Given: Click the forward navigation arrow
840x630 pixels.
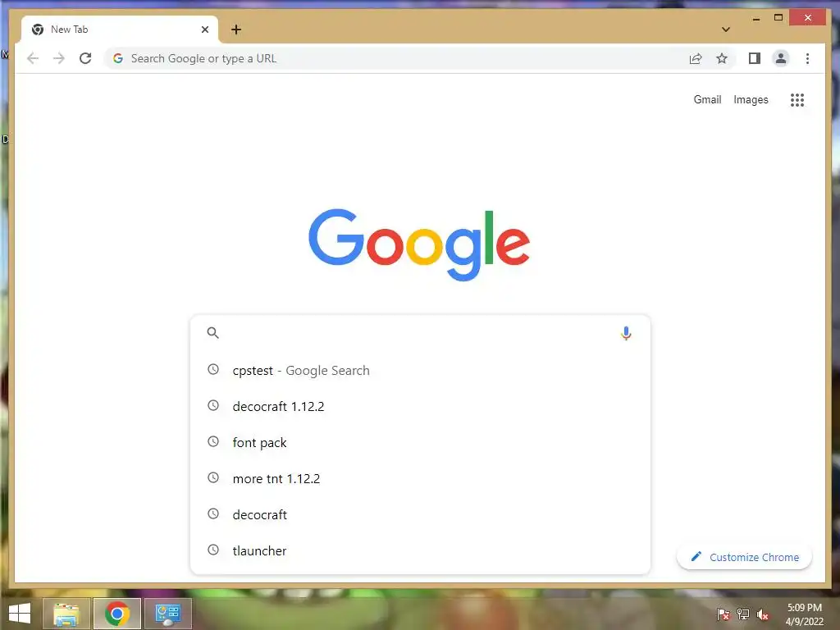Looking at the screenshot, I should [x=59, y=58].
